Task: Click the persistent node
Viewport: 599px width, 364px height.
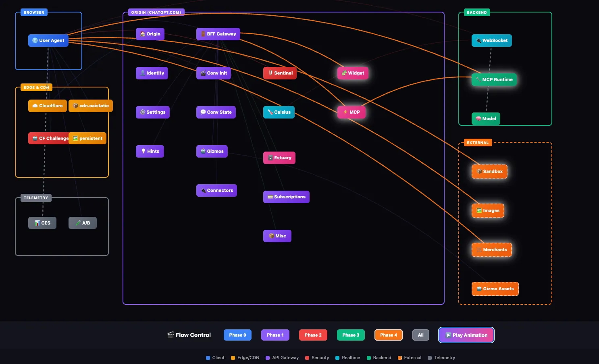Action: pos(87,138)
